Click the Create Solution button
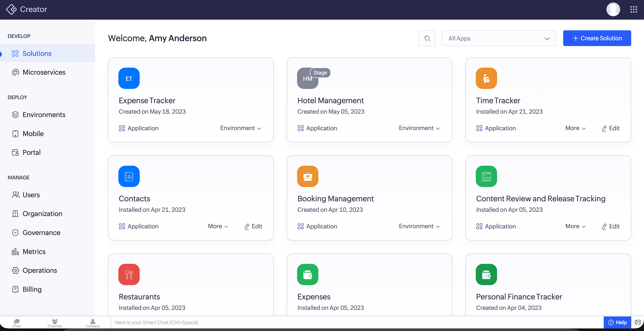The image size is (644, 331). pyautogui.click(x=597, y=38)
